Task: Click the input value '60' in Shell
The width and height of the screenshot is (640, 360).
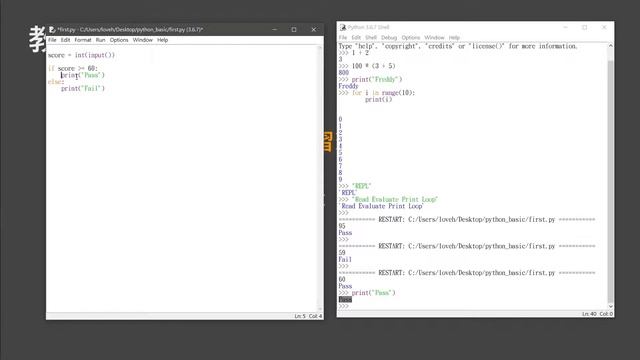Action: (342, 280)
